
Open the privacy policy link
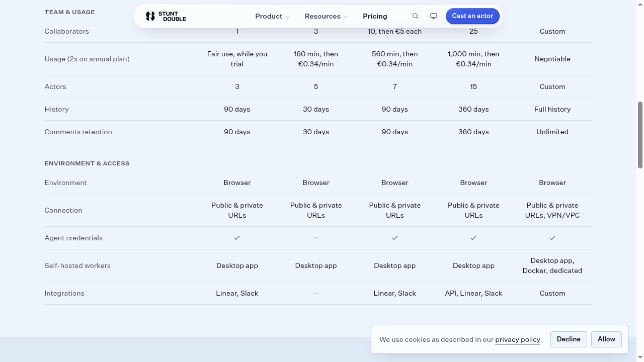(x=518, y=340)
